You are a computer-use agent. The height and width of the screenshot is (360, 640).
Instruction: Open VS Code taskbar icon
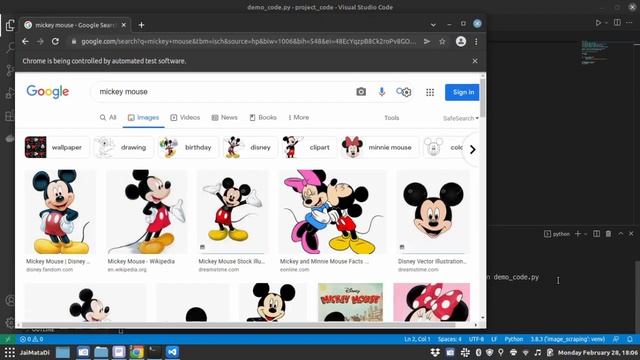coord(172,352)
